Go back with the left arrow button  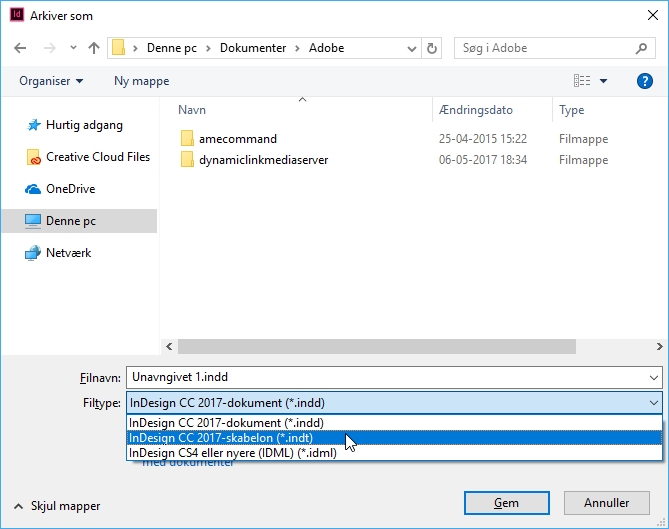[x=20, y=48]
